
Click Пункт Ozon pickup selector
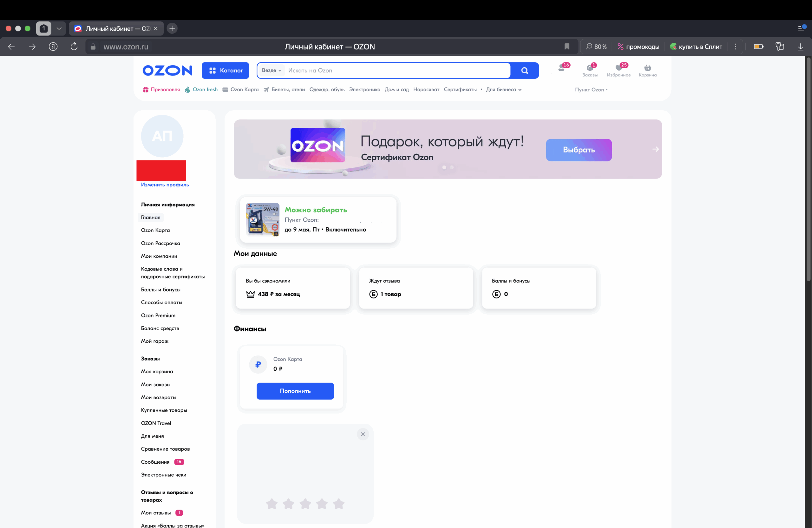click(x=591, y=90)
